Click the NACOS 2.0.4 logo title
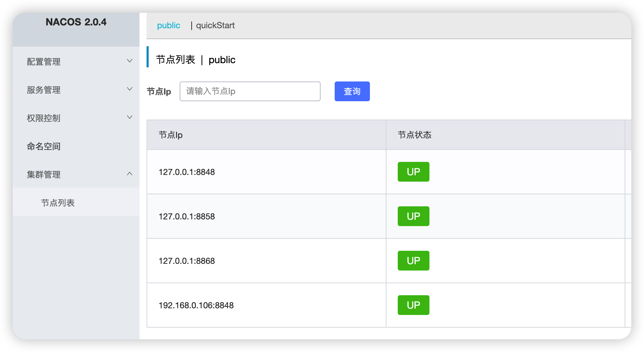The image size is (644, 352). [x=76, y=22]
